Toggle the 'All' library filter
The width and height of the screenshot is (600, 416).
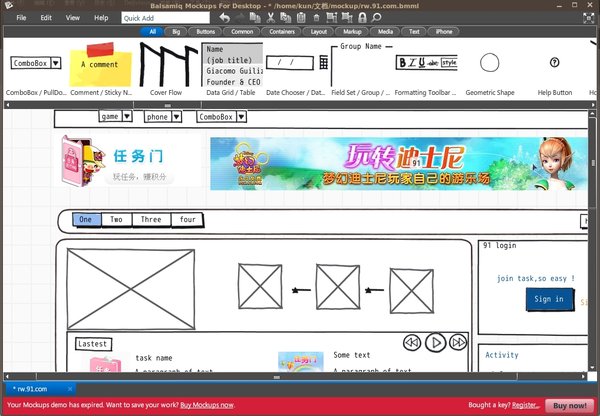pyautogui.click(x=152, y=32)
